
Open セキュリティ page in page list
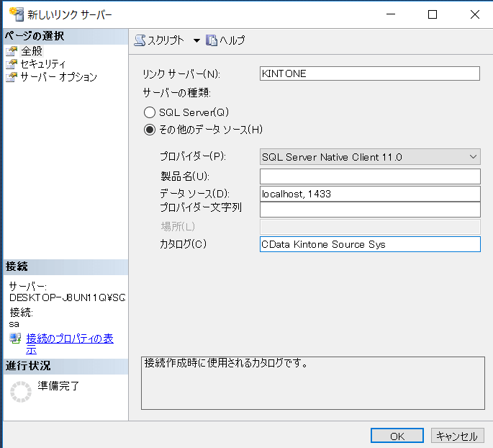[43, 64]
